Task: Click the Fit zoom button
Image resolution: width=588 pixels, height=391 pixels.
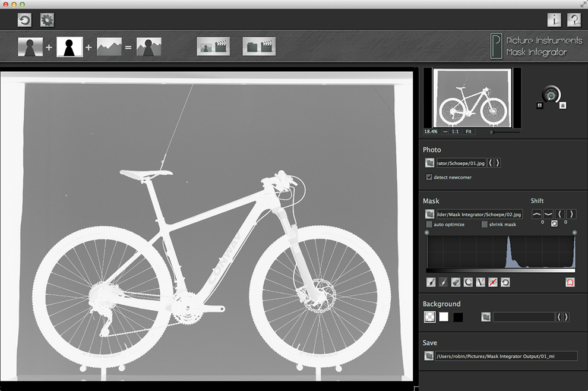Action: (x=469, y=131)
